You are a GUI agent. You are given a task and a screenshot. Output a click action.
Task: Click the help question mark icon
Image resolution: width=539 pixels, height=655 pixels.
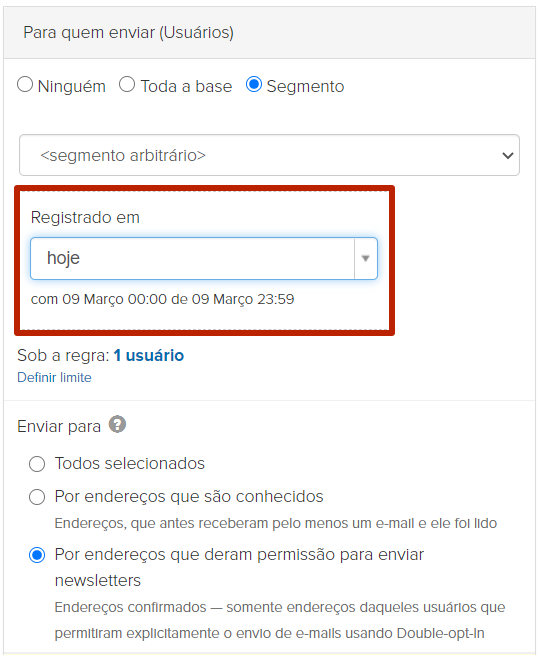click(x=117, y=424)
